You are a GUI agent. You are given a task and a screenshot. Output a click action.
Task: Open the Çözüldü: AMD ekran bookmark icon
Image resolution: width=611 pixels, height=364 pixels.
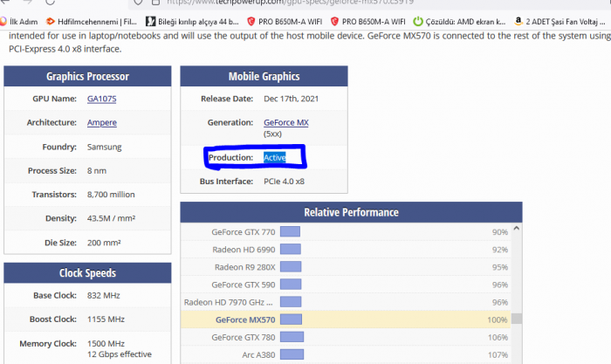(418, 20)
